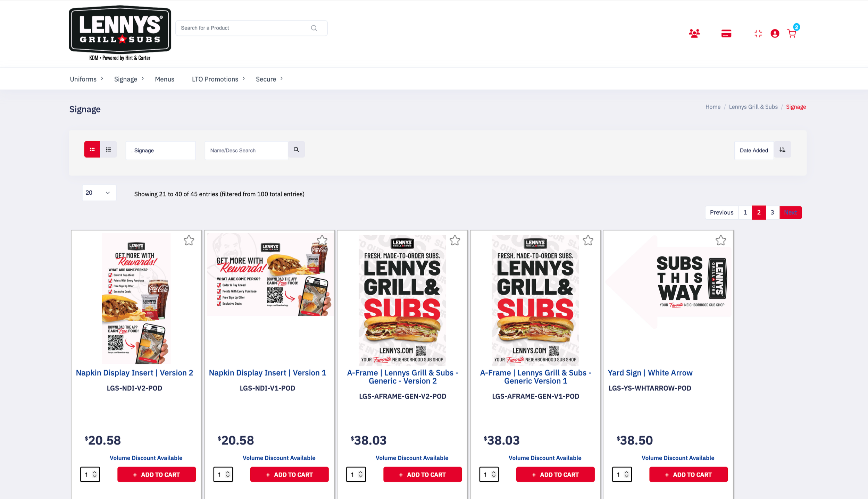868x499 pixels.
Task: Switch to grid view layout
Action: tap(92, 150)
